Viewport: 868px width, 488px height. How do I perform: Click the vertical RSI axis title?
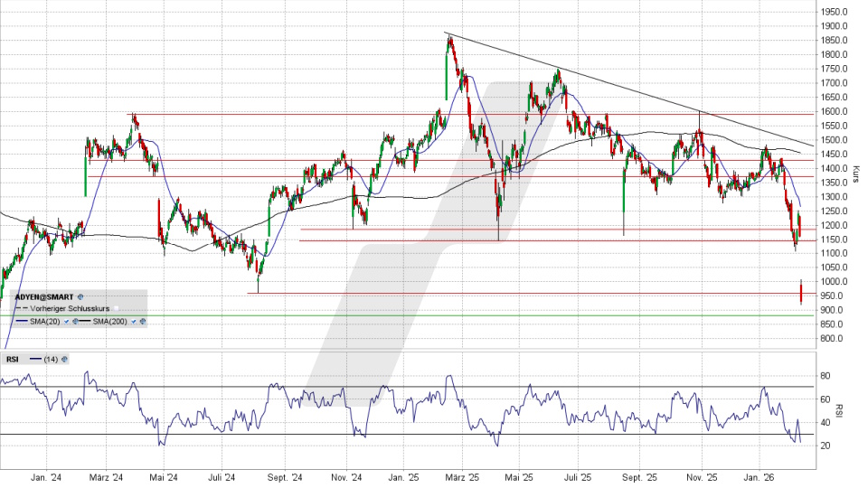pyautogui.click(x=839, y=410)
